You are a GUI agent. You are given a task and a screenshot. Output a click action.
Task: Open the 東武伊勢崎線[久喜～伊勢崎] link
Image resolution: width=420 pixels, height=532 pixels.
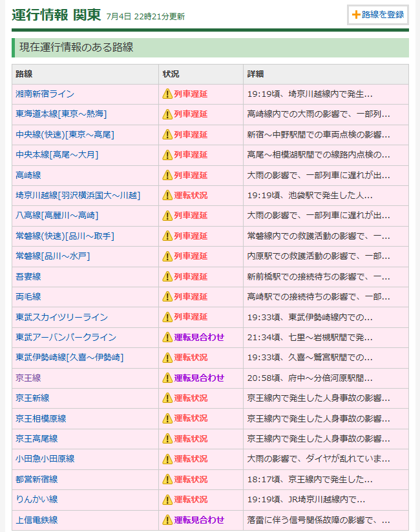70,357
